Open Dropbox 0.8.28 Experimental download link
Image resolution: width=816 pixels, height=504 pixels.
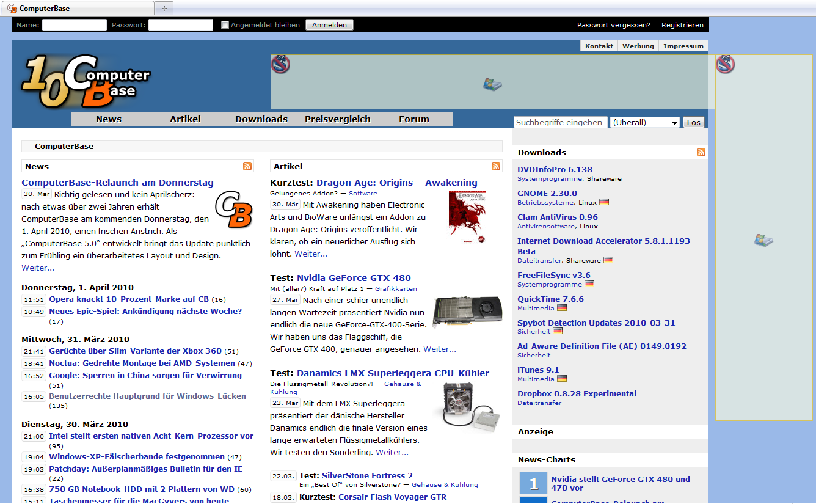click(577, 394)
